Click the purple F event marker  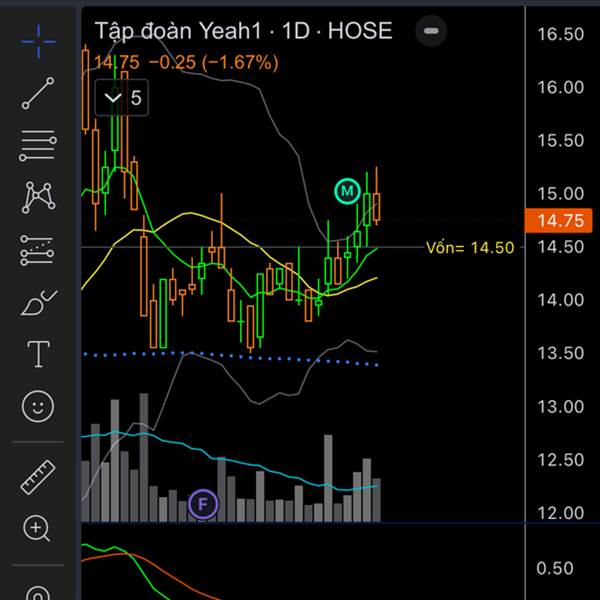pos(203,504)
